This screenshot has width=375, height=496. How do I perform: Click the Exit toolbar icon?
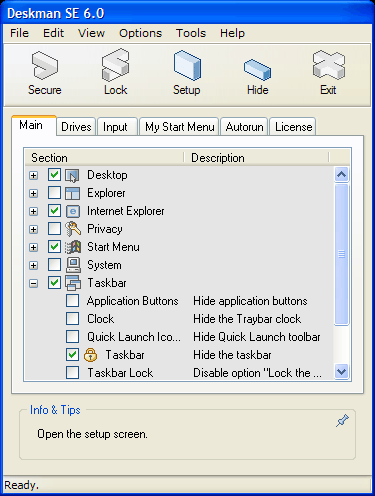point(329,65)
